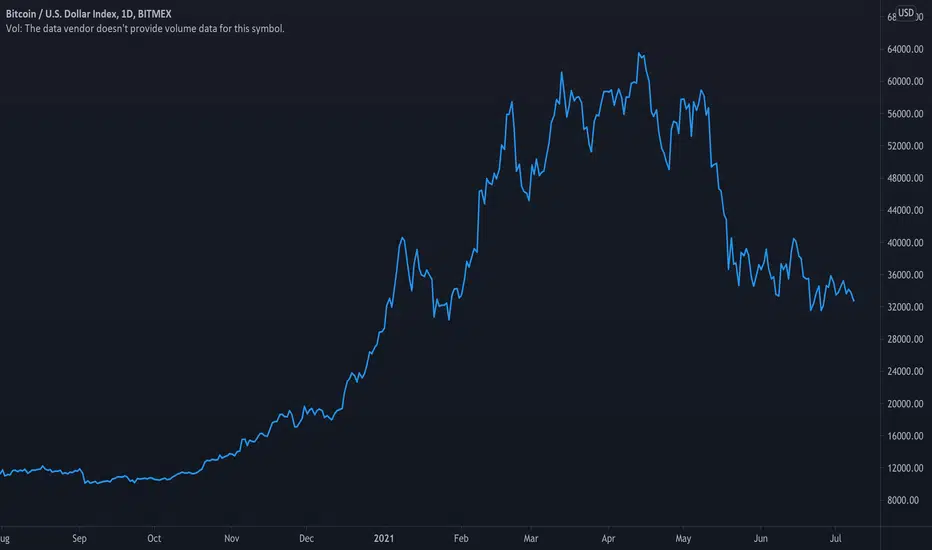Click the USD currency button
This screenshot has height=550, width=932.
pos(906,12)
